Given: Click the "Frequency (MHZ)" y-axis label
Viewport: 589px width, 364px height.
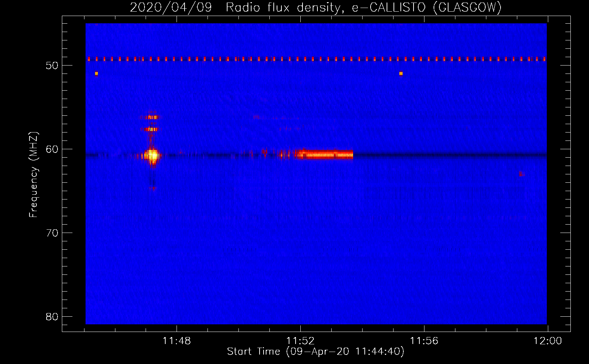Looking at the screenshot, I should 33,175.
